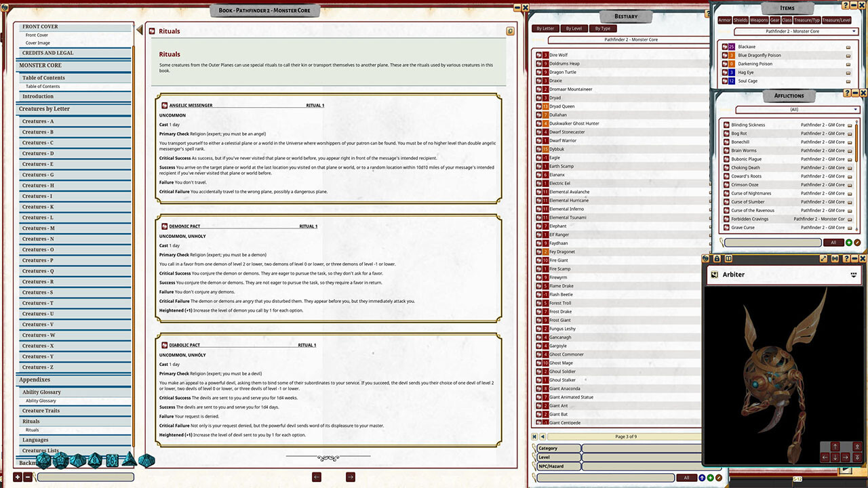Toggle the collapse control atop the Rituals page
This screenshot has width=868, height=488.
(x=509, y=31)
